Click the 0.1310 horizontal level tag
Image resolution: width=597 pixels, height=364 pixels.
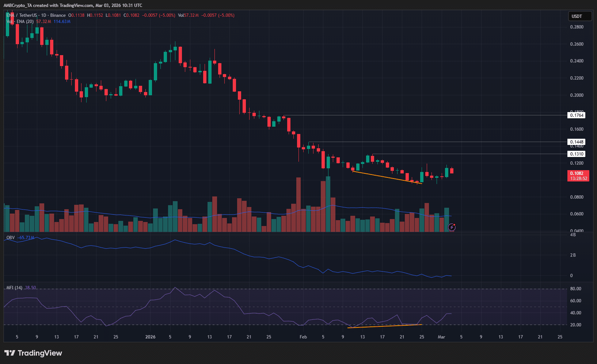[577, 154]
